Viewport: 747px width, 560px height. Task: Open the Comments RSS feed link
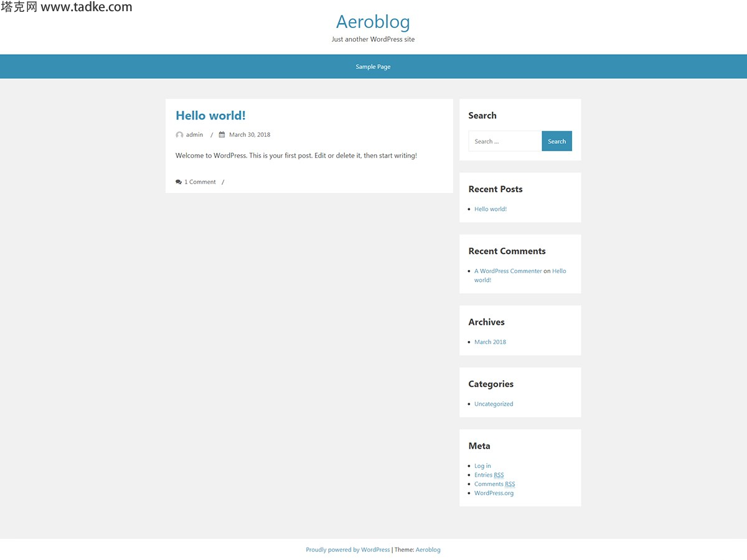pyautogui.click(x=494, y=484)
